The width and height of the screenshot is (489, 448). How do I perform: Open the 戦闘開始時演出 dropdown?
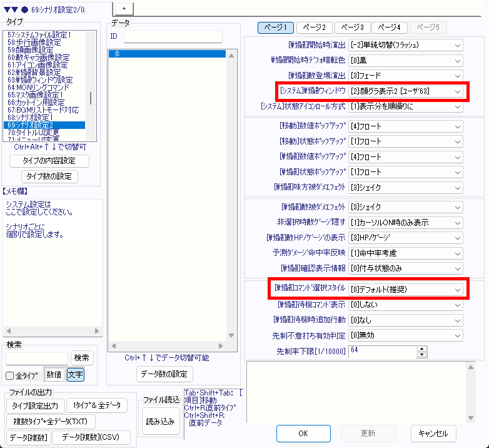click(406, 45)
